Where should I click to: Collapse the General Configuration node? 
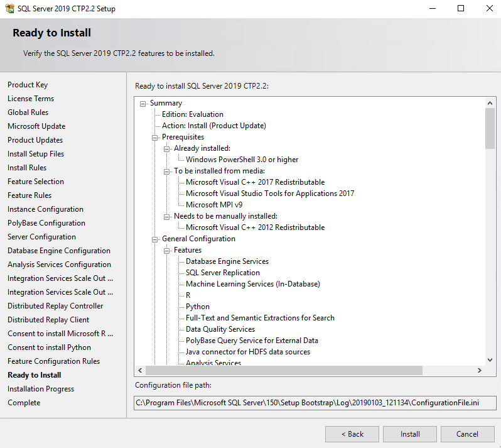(x=154, y=239)
